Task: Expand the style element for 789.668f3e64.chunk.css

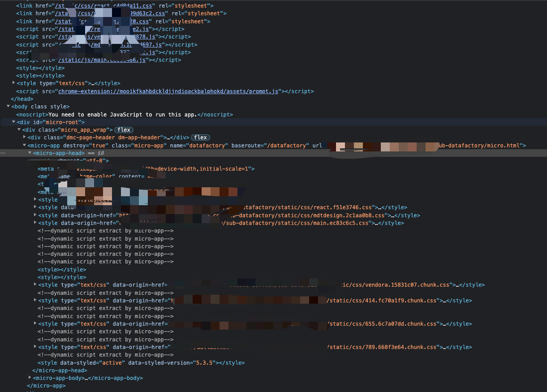Action: (35, 347)
